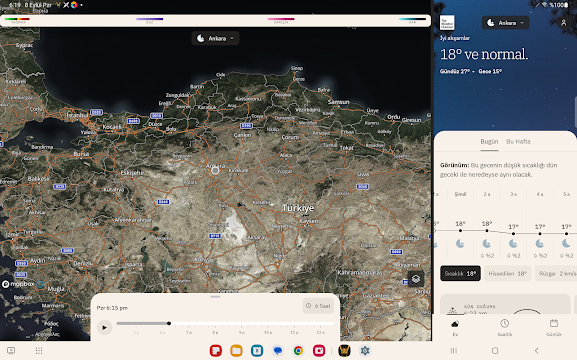Tap the home navigation button
The image size is (577, 360).
click(x=495, y=351)
